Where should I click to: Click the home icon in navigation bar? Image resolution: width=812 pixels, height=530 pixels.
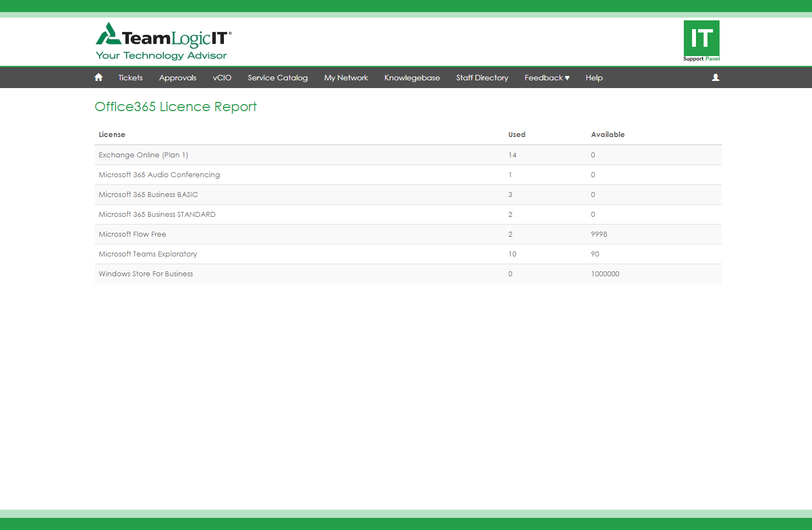pos(98,78)
